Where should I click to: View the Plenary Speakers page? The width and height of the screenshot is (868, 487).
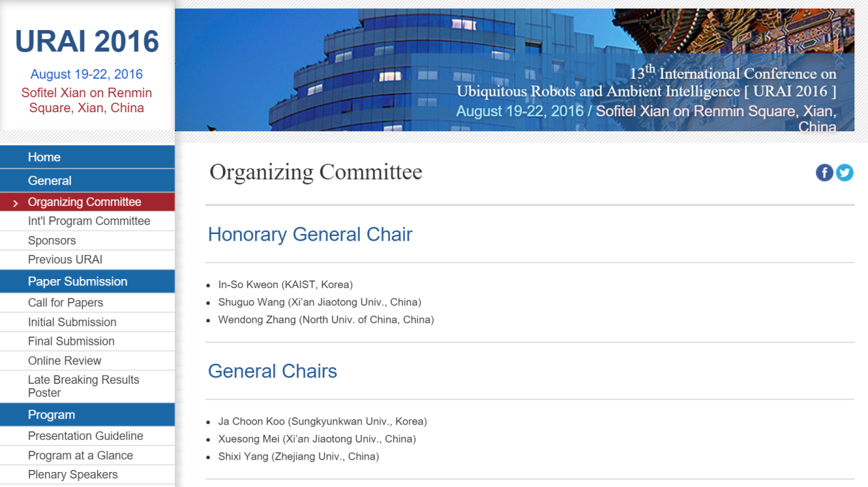click(73, 474)
